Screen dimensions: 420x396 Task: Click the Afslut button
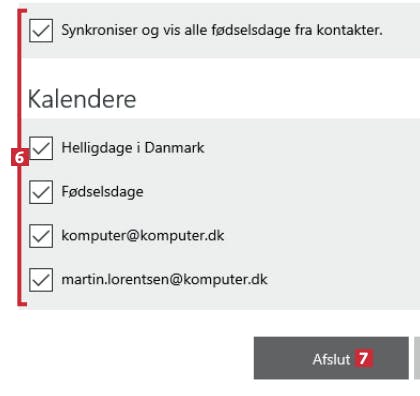331,358
